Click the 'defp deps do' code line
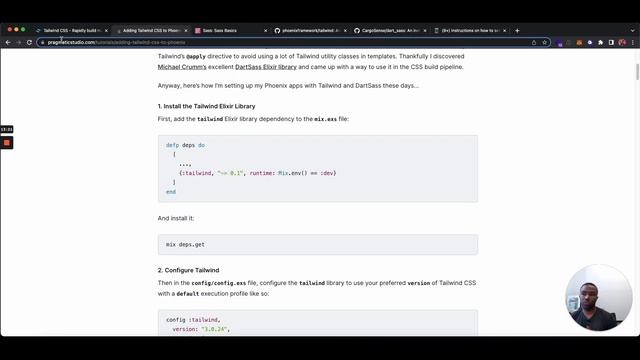The height and width of the screenshot is (360, 640). tap(185, 145)
